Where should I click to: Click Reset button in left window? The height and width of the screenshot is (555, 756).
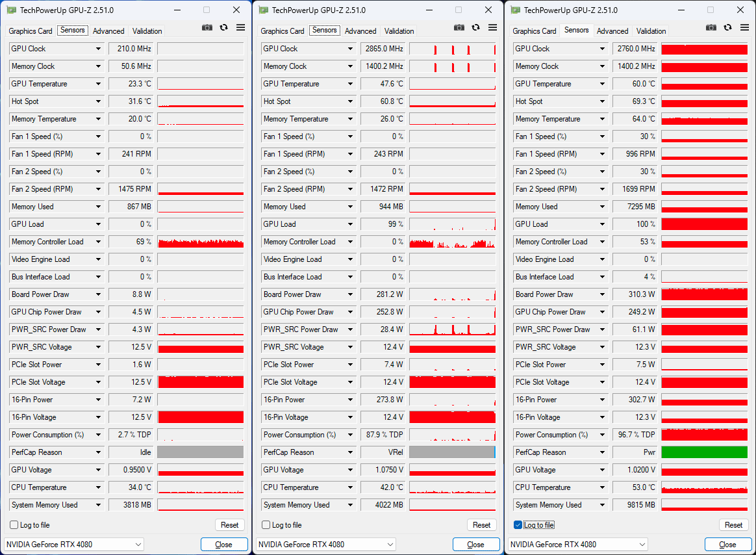coord(229,524)
